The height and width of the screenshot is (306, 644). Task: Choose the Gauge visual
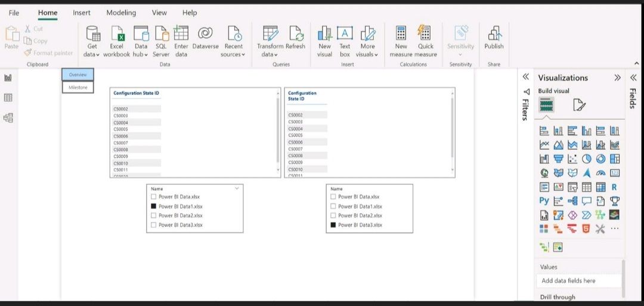click(600, 173)
